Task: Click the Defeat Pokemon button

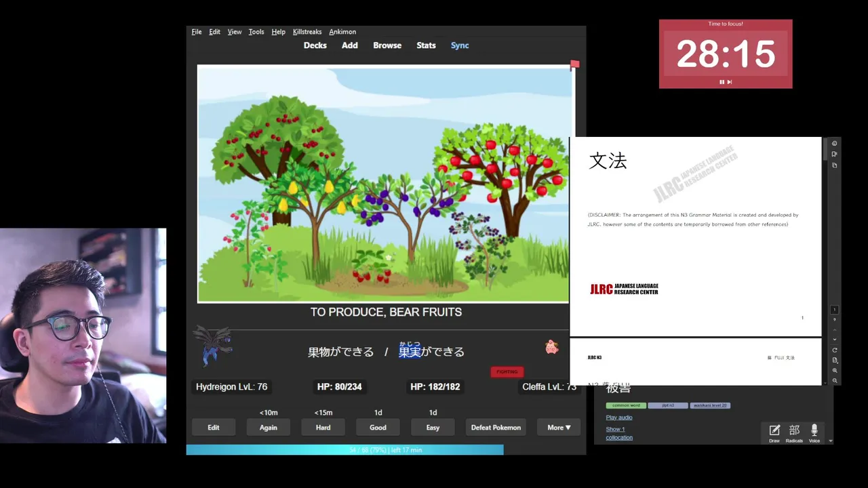Action: 496,428
